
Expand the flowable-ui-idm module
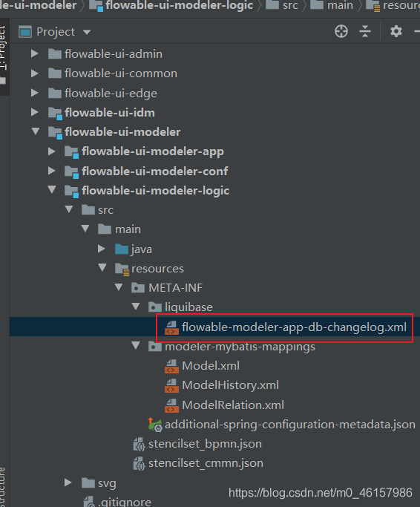click(35, 113)
